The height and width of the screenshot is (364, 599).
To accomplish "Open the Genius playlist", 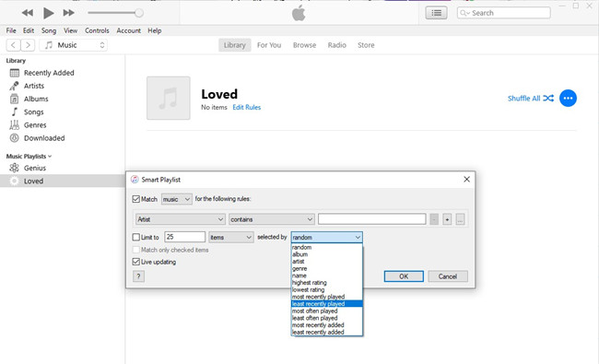I will pyautogui.click(x=35, y=168).
